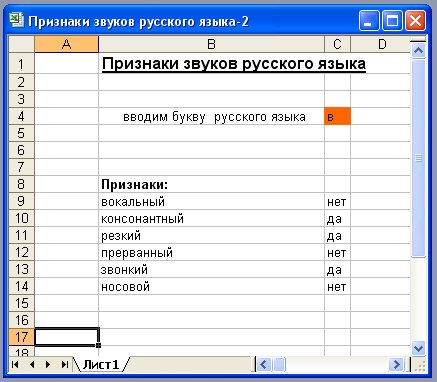437x382 pixels.
Task: Select the 'прерванный' cell
Action: click(x=211, y=252)
